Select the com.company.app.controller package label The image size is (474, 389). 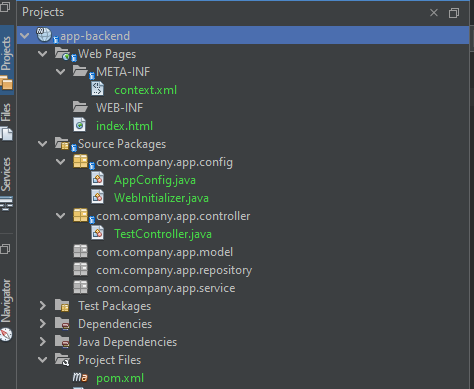173,216
